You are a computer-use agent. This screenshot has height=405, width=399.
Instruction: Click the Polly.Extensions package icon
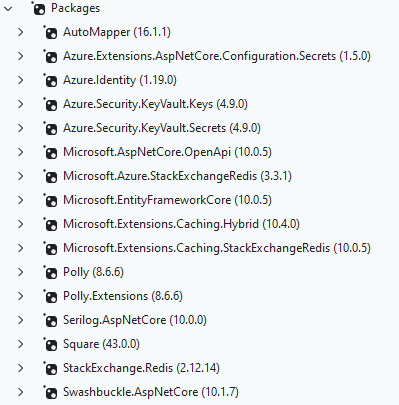50,296
